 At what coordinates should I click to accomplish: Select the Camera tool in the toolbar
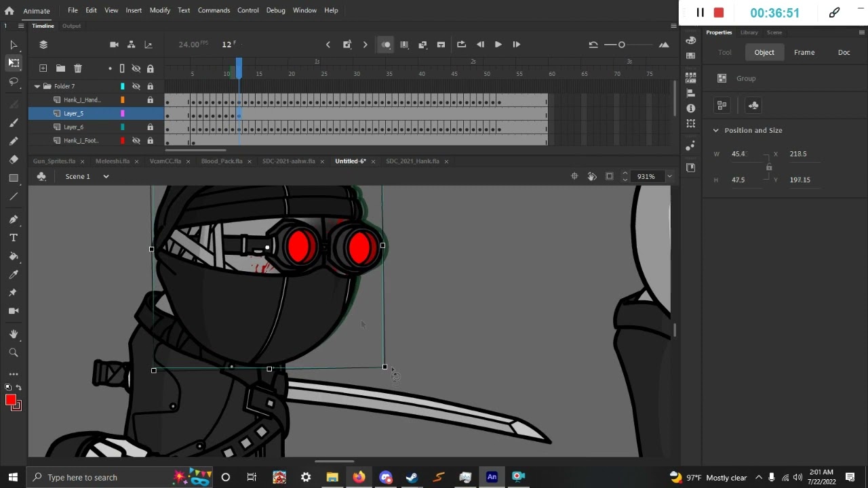point(14,311)
